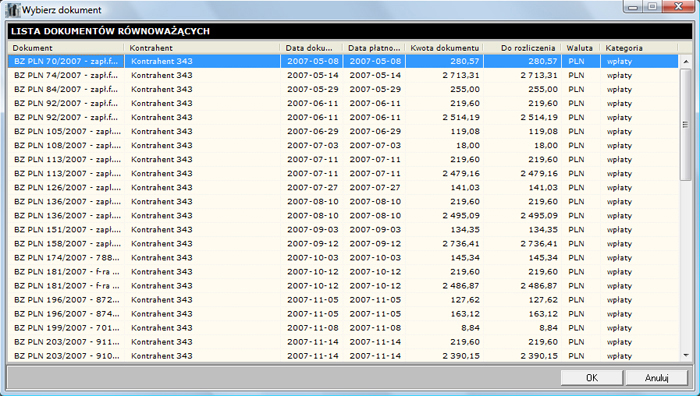Click Kontrahent 343 in the 2007-05-14 row
Screen dimensions: 700x396
[162, 75]
